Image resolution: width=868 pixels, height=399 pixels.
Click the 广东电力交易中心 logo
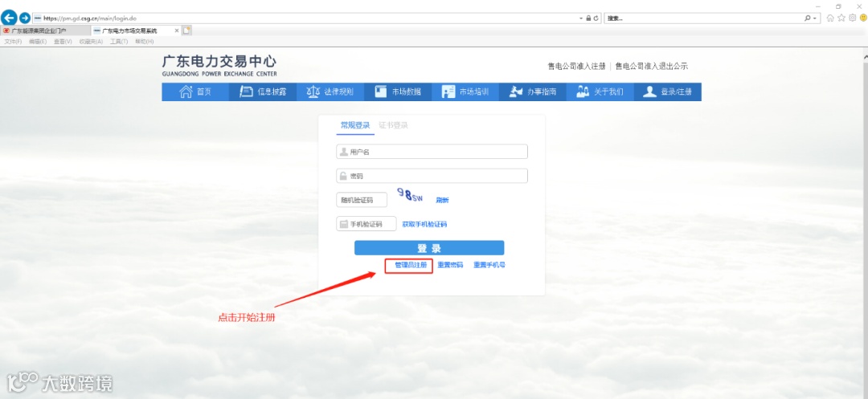[219, 65]
